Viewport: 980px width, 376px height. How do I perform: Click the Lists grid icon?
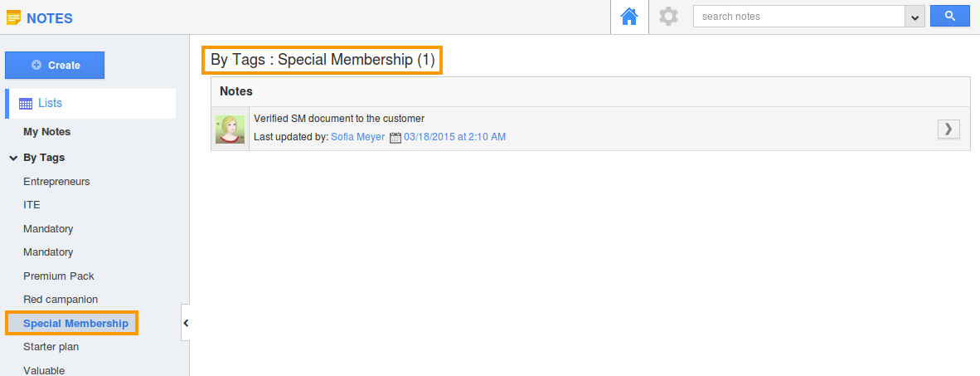(x=26, y=104)
